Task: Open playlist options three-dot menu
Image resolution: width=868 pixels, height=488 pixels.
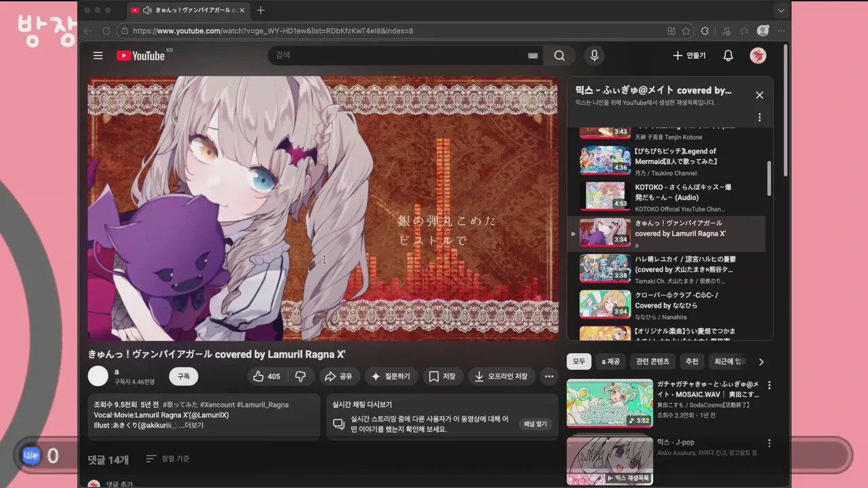Action: pyautogui.click(x=759, y=117)
